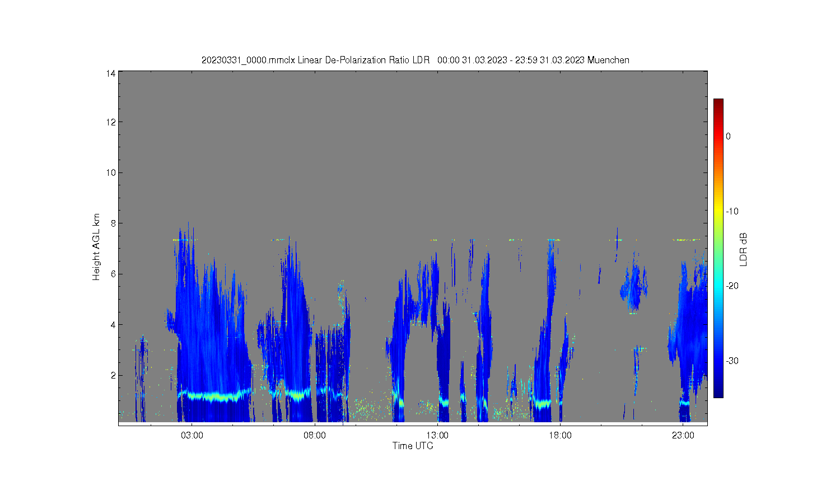Click the cyan band of the colorbar
Viewport: 840px width, 504px height.
pos(718,286)
